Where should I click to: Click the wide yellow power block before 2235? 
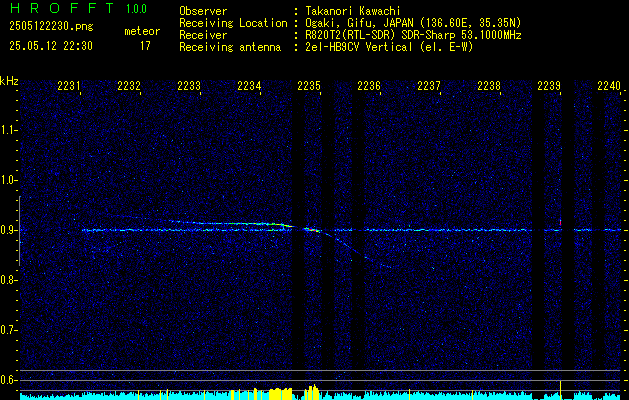pyautogui.click(x=280, y=394)
